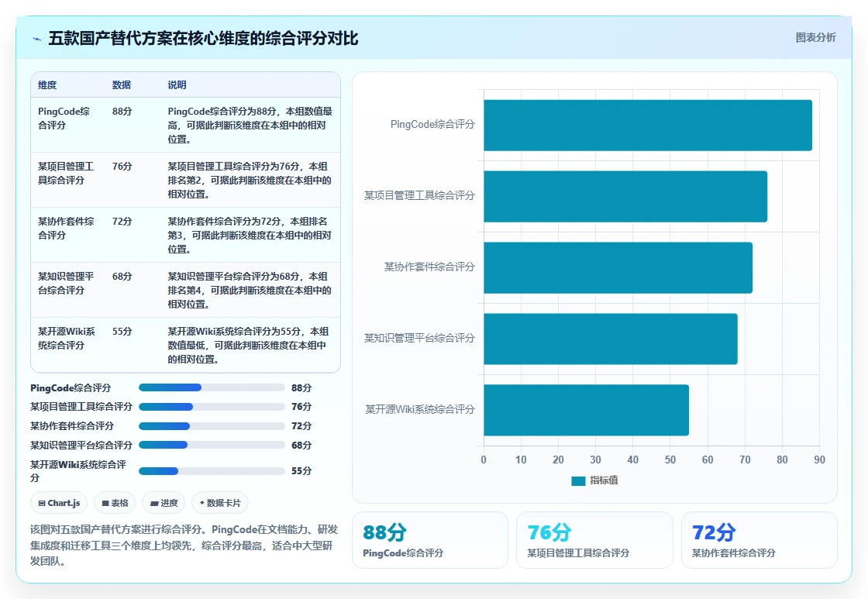The width and height of the screenshot is (868, 599).
Task: Click the 某知识管理平台综合评分 progress bar
Action: coord(212,445)
